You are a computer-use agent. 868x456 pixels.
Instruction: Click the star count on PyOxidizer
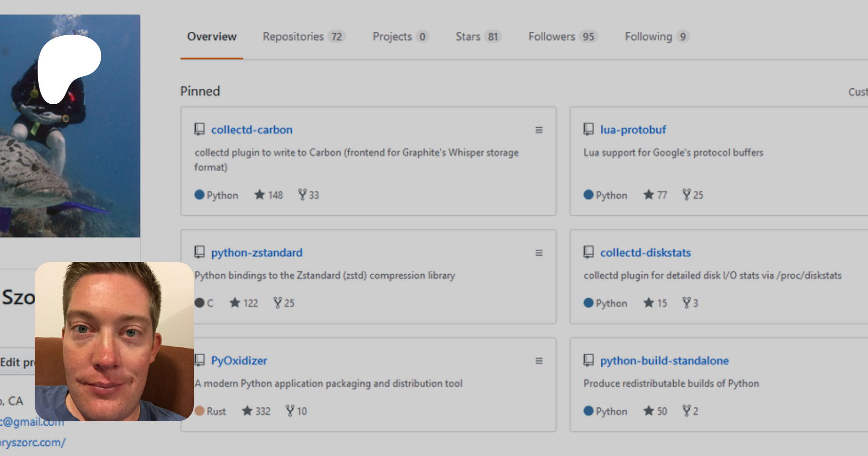coord(263,411)
